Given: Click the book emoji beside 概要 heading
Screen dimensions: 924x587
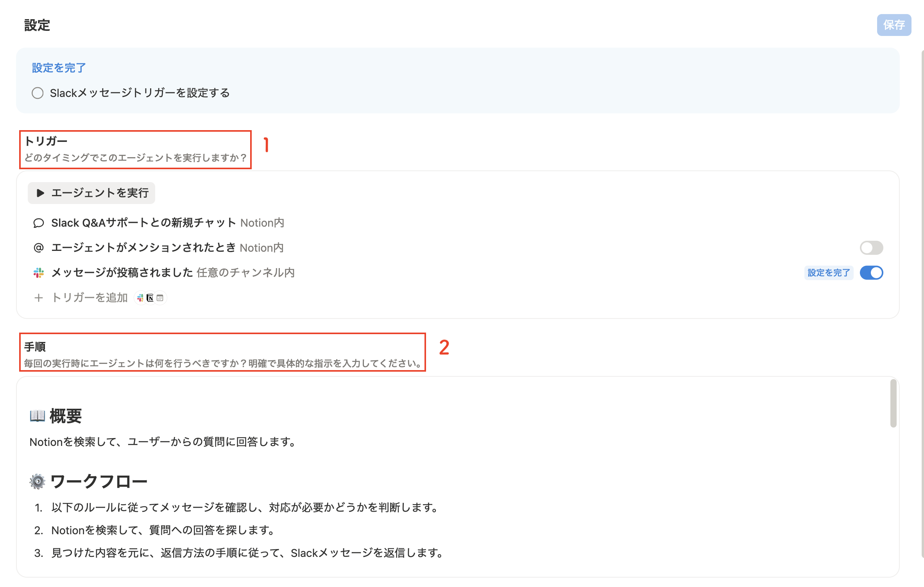Looking at the screenshot, I should pos(38,416).
